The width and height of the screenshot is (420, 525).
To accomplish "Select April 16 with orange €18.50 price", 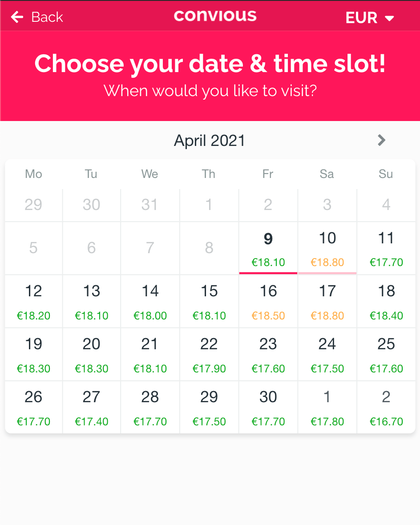I will [268, 301].
